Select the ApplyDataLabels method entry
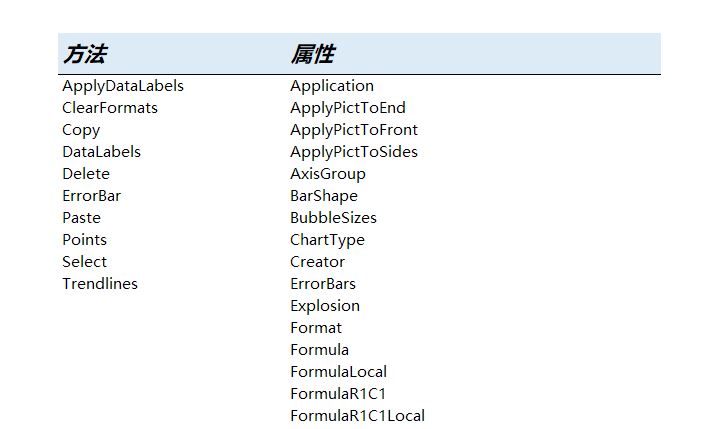This screenshot has width=717, height=429. click(123, 86)
